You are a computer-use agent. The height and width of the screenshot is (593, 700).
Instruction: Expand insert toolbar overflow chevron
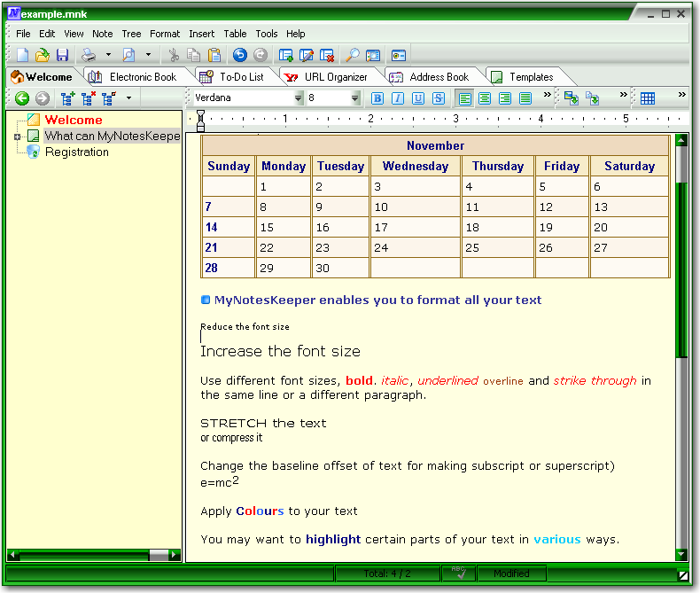623,95
